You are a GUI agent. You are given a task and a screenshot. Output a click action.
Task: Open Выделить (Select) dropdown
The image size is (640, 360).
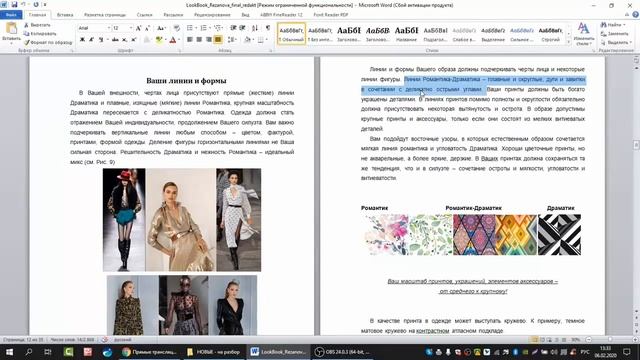click(616, 42)
